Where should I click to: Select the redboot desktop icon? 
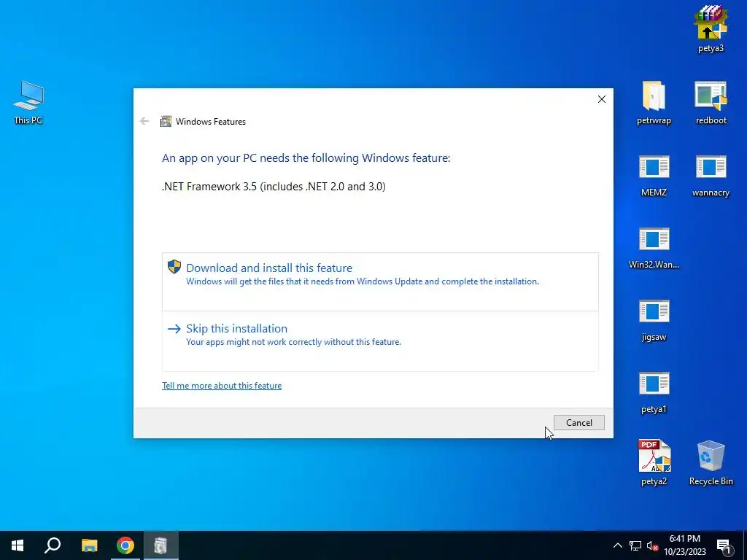711,102
